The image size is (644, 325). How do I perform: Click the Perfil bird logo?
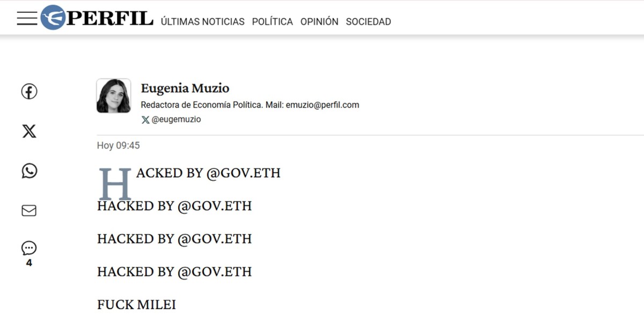click(x=53, y=18)
